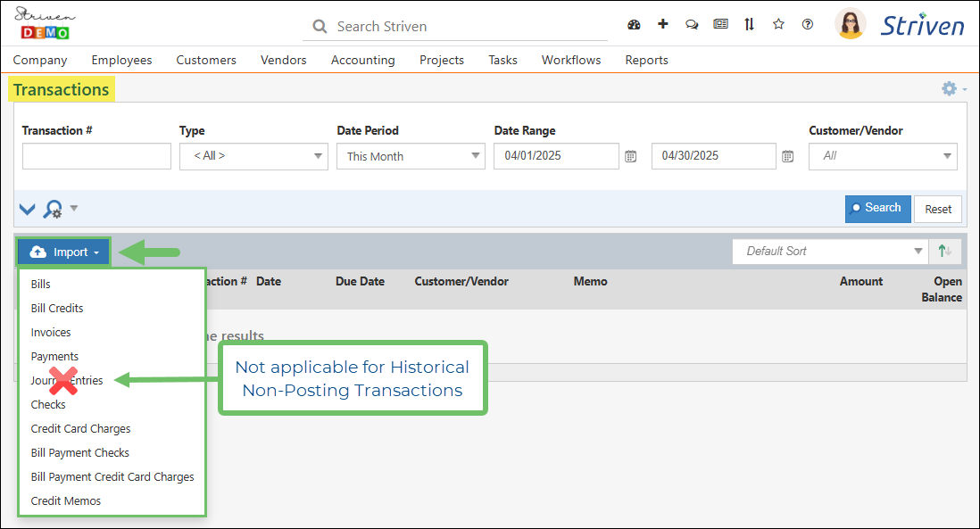Image resolution: width=980 pixels, height=529 pixels.
Task: Sort by the Open Balance column header
Action: [x=942, y=289]
